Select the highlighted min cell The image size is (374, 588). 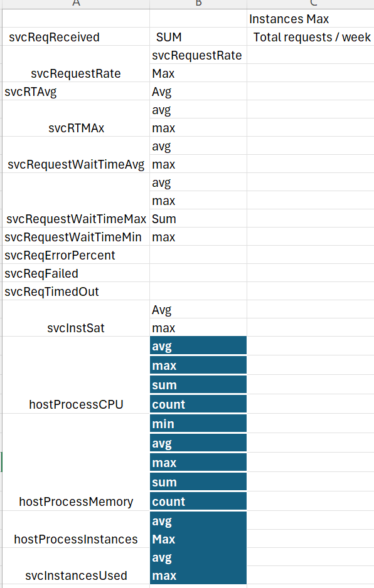click(198, 423)
